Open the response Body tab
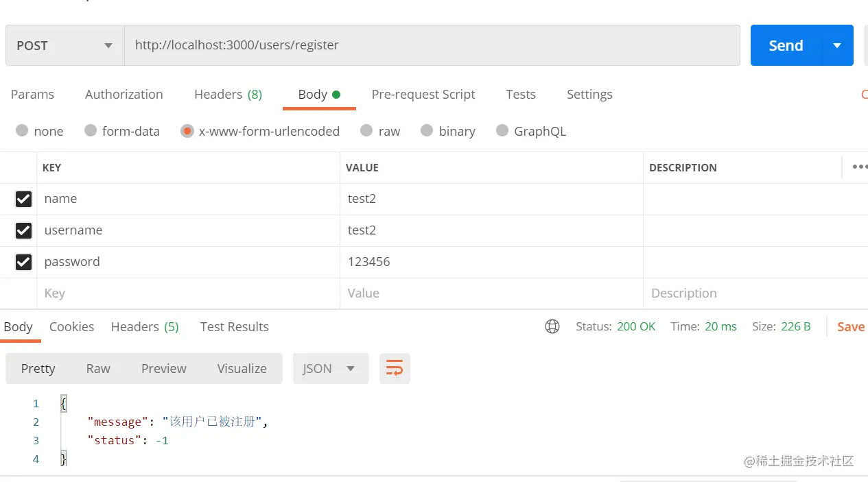Screen dimensions: 868x482 [x=19, y=326]
